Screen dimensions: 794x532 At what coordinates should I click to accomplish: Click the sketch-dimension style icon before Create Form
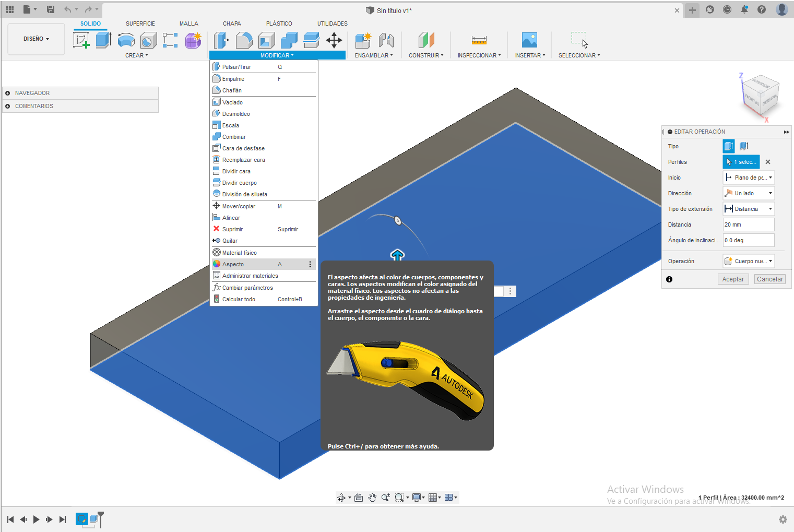[x=170, y=40]
